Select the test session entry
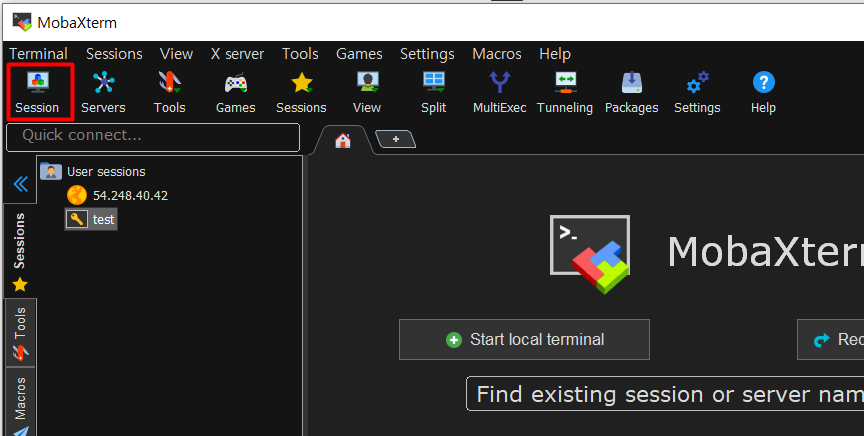Viewport: 864px width, 436px height. 103,219
